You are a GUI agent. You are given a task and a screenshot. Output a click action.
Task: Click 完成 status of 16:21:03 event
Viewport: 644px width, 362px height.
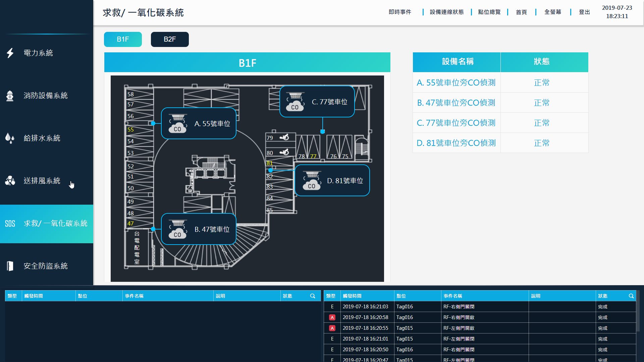tap(603, 307)
